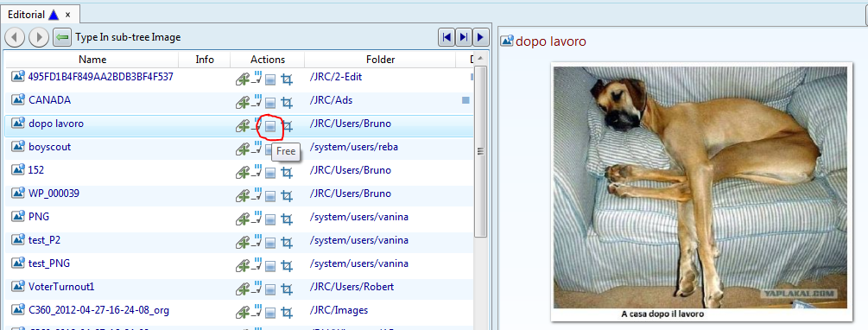Click the green back arrow toolbar icon
This screenshot has height=330, width=868.
[62, 38]
